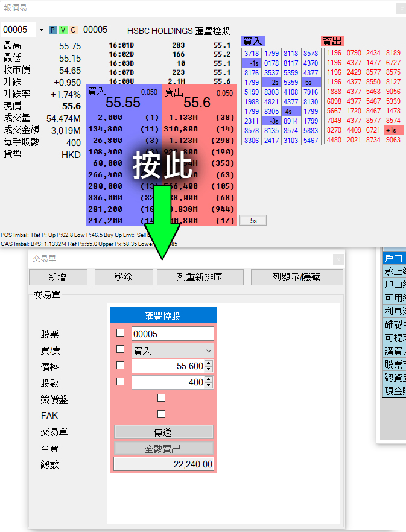This screenshot has width=406, height=532.
Task: Tick the checkbox beside 買/賣 dropdown
Action: [120, 349]
